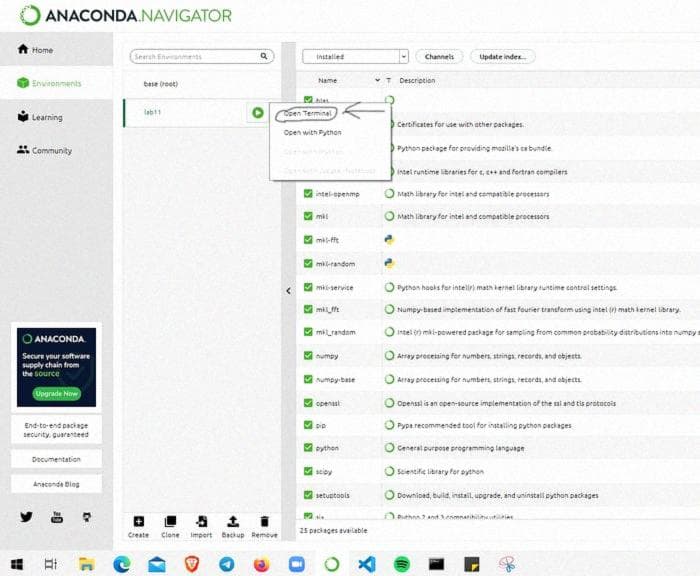Uncheck the openssl package checkbox
The image size is (700, 576).
308,403
